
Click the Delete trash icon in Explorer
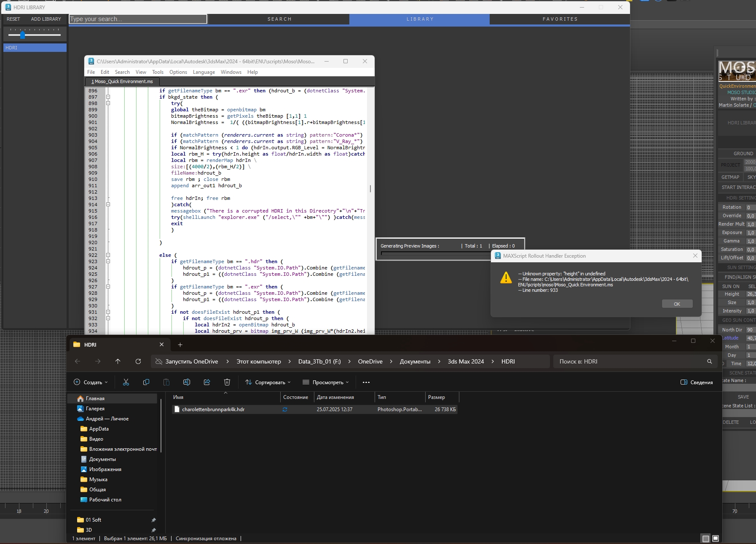tap(227, 382)
